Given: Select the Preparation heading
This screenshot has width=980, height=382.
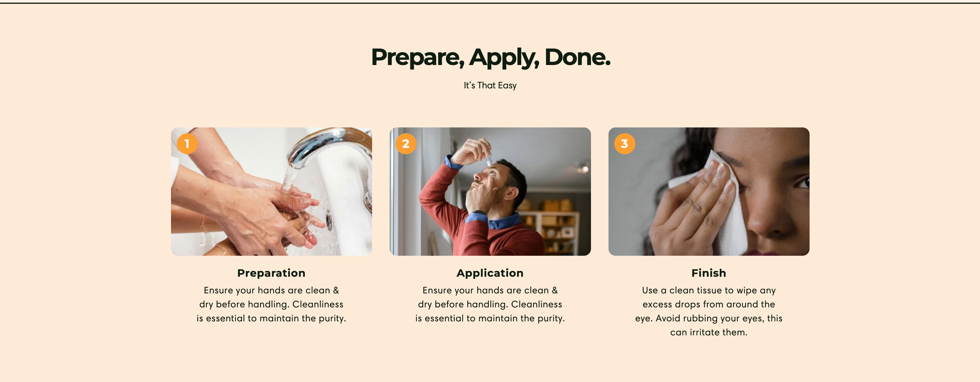Looking at the screenshot, I should pyautogui.click(x=271, y=273).
